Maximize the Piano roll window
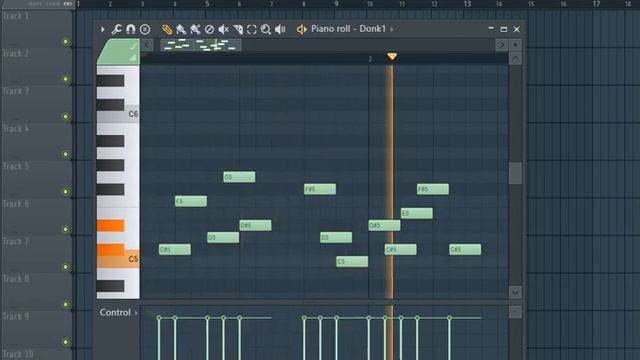This screenshot has height=360, width=640. (x=504, y=29)
